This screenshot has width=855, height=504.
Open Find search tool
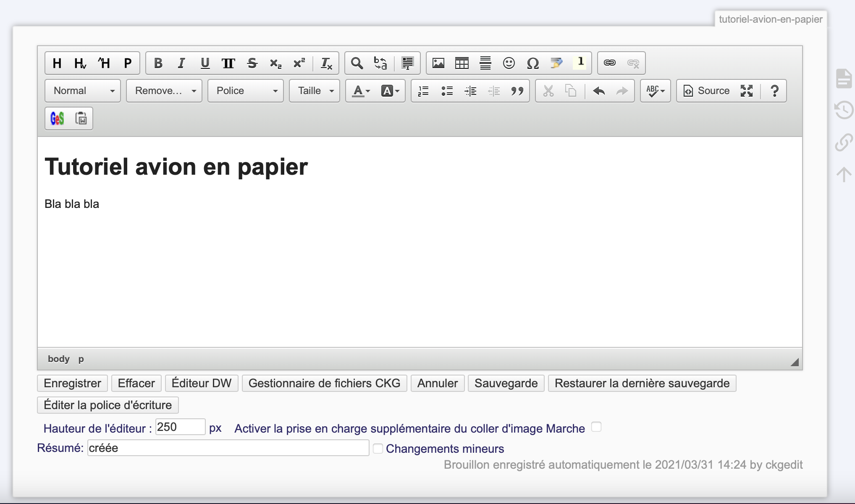[x=357, y=63]
